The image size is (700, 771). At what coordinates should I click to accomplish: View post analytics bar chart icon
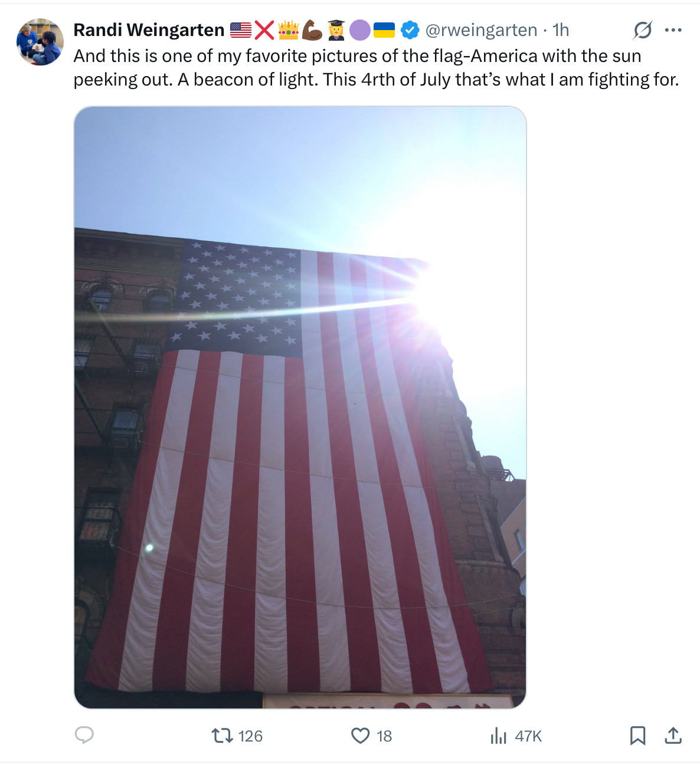pos(499,736)
